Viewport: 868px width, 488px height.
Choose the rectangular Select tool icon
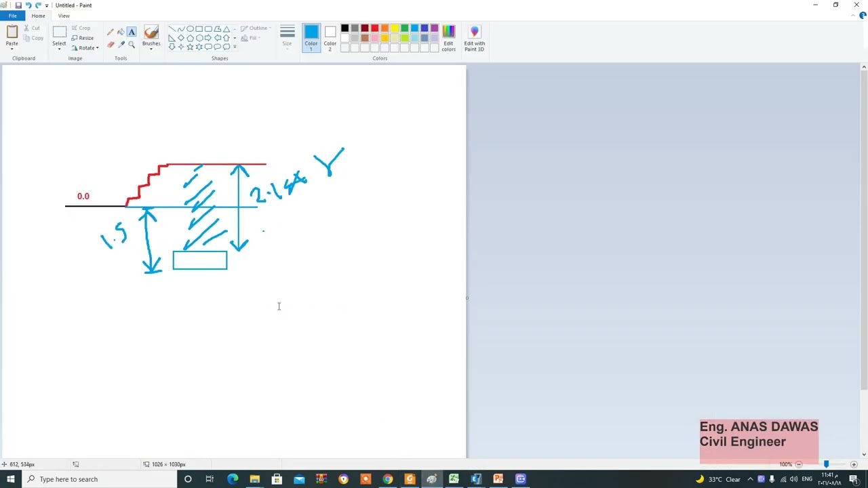click(x=59, y=32)
